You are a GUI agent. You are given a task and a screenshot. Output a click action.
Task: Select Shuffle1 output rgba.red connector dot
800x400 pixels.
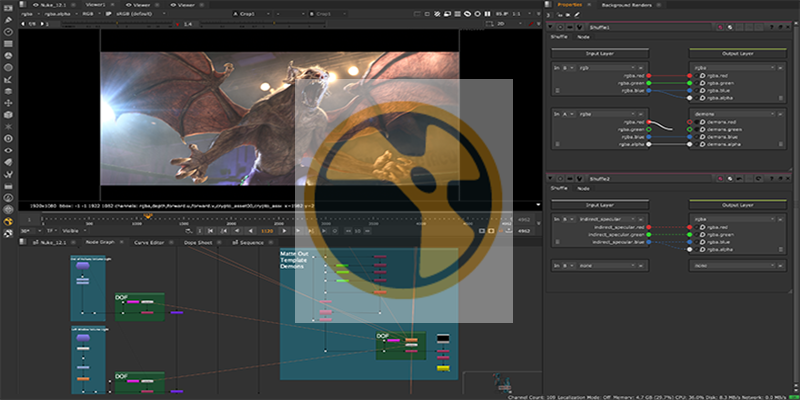(x=690, y=76)
